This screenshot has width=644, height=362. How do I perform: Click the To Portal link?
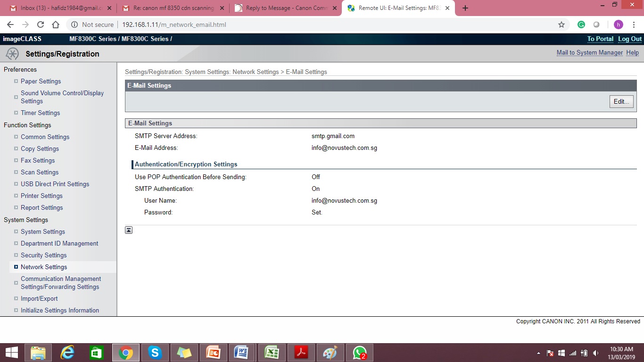[x=600, y=39]
